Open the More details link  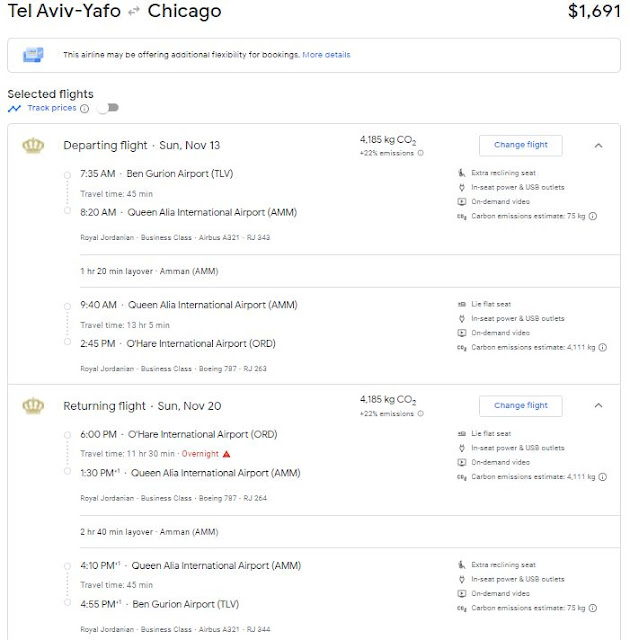[327, 54]
